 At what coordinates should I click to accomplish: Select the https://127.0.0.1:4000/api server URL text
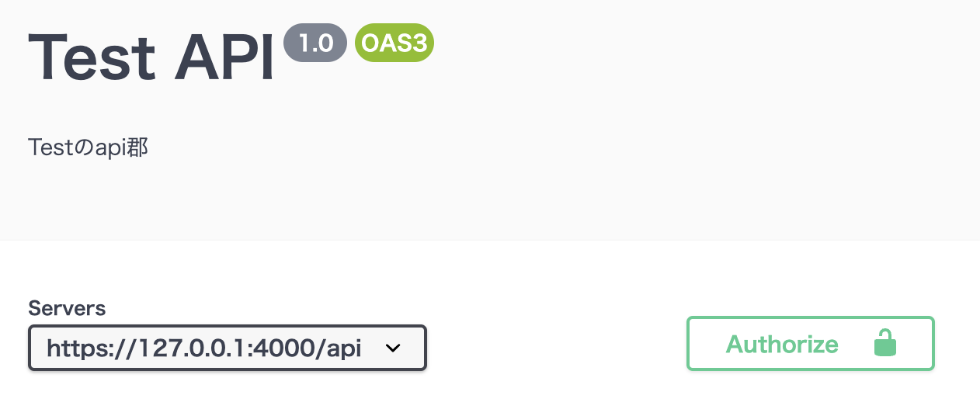(x=204, y=348)
